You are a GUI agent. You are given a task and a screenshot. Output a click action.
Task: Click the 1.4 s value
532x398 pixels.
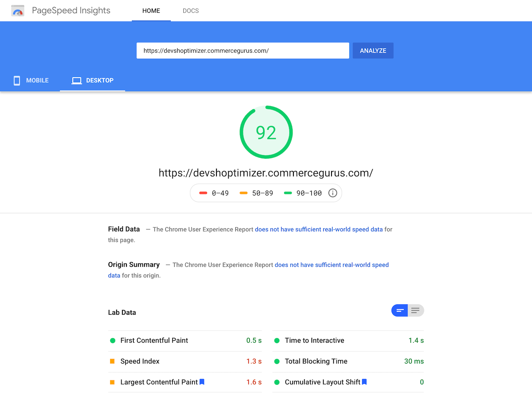tap(416, 340)
